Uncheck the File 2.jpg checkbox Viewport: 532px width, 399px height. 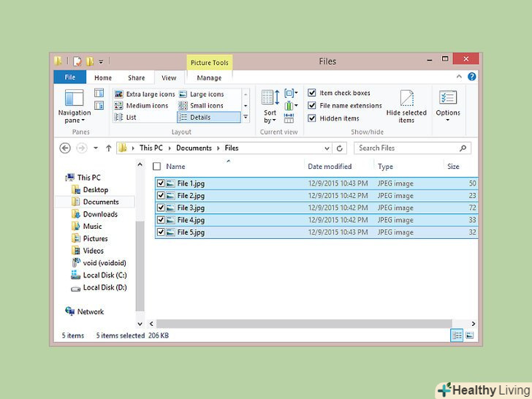coord(161,195)
